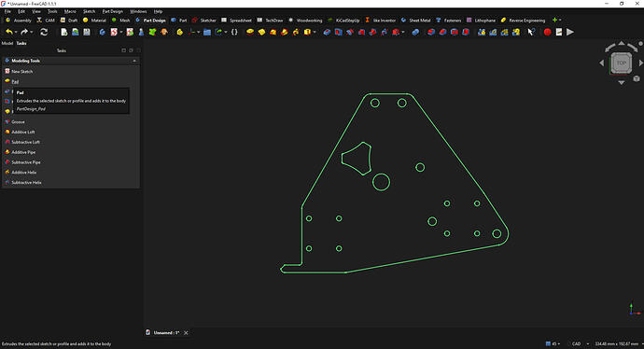Click the Boolean operation toolbar icon
Screen dimensions: 644x349
(415, 32)
